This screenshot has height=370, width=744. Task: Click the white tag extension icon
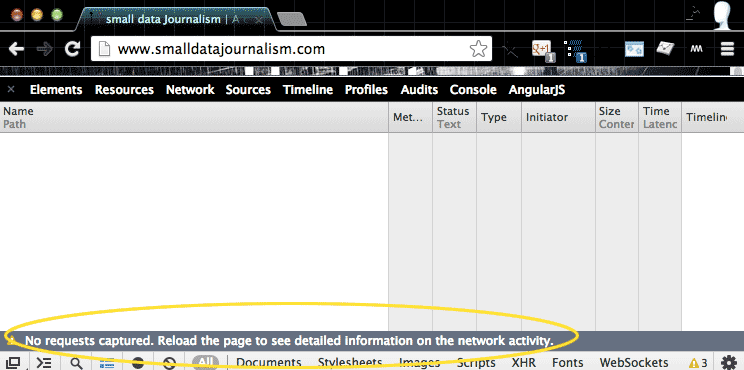pyautogui.click(x=666, y=48)
